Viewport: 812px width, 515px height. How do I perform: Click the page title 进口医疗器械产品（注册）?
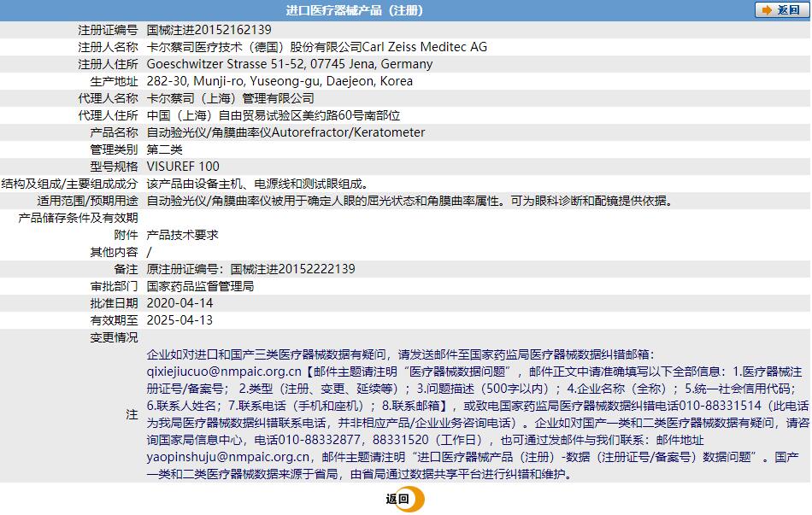[x=355, y=10]
